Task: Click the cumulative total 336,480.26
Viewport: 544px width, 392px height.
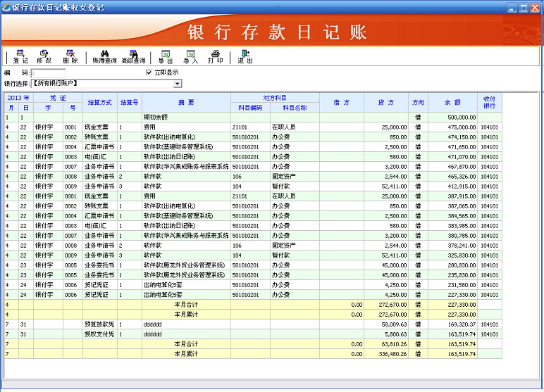Action: pos(386,354)
